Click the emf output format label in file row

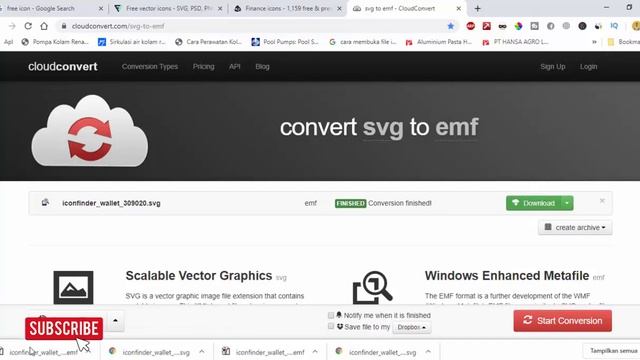coord(310,203)
